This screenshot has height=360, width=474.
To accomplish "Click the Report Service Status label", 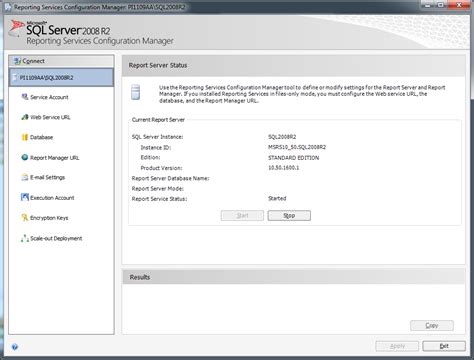I will 159,199.
